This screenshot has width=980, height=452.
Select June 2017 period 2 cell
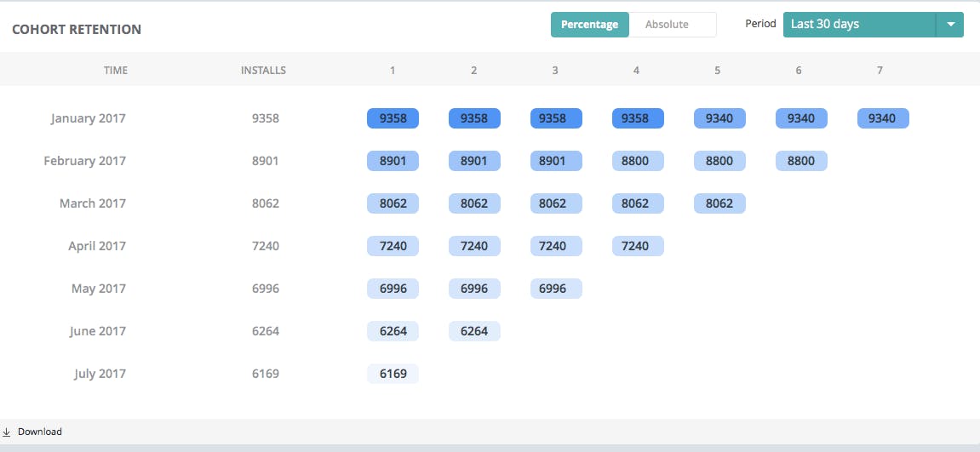(474, 331)
